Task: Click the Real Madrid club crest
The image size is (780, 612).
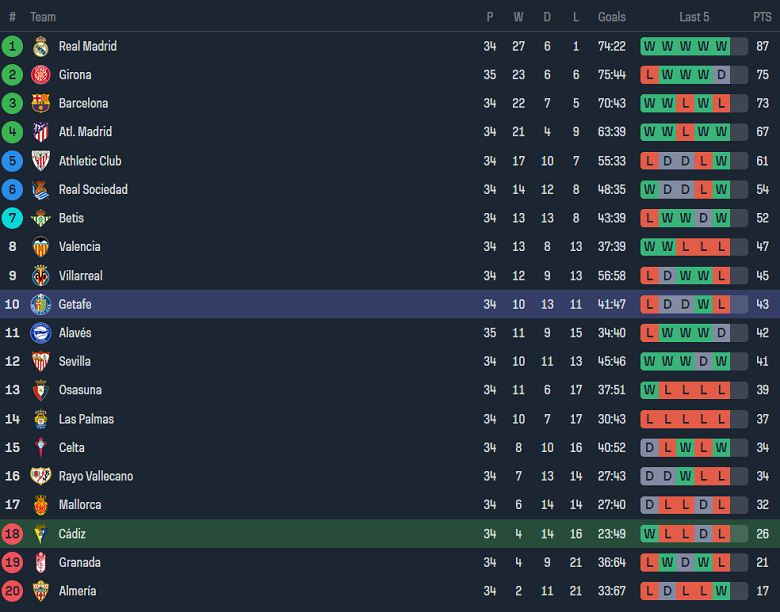Action: point(41,46)
